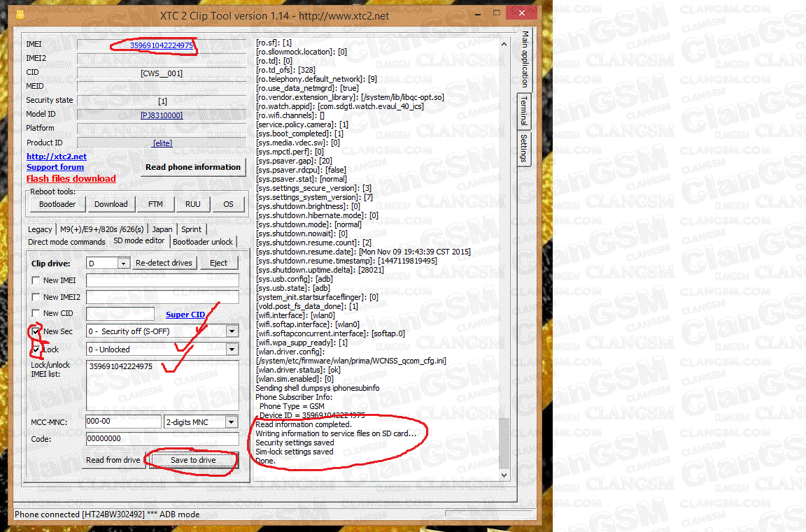Click the 'Security settings saved' log line
Viewport: 806px width, 532px height.
click(295, 443)
